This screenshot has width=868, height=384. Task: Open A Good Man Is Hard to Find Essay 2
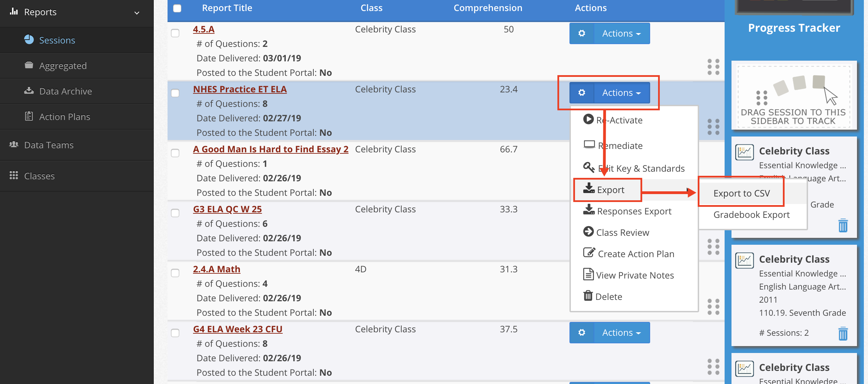[x=271, y=149]
